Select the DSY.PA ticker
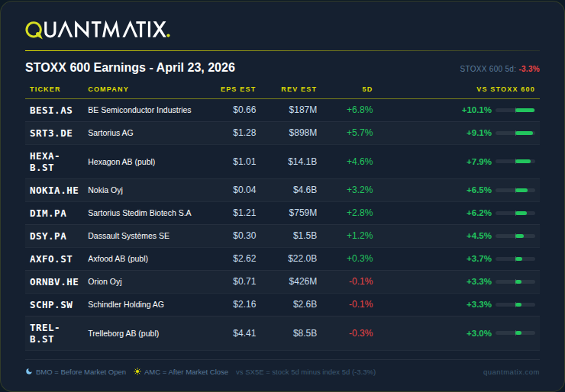The height and width of the screenshot is (392, 565). coord(48,236)
